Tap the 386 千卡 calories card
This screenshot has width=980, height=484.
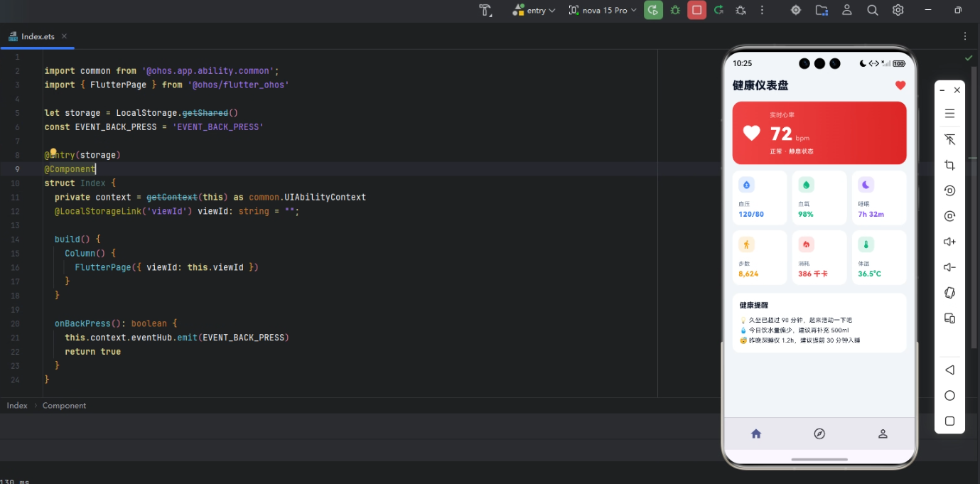coord(819,257)
